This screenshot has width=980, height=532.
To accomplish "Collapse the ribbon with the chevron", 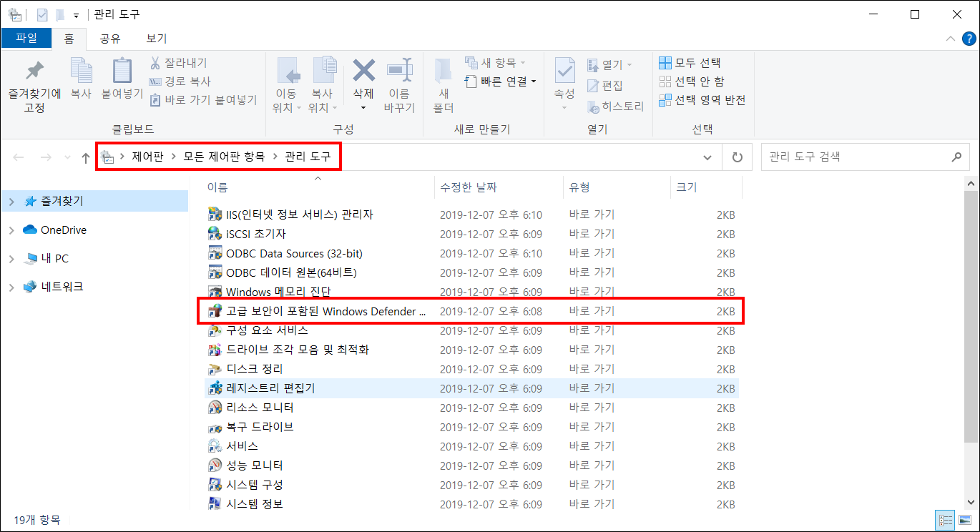I will click(x=950, y=39).
